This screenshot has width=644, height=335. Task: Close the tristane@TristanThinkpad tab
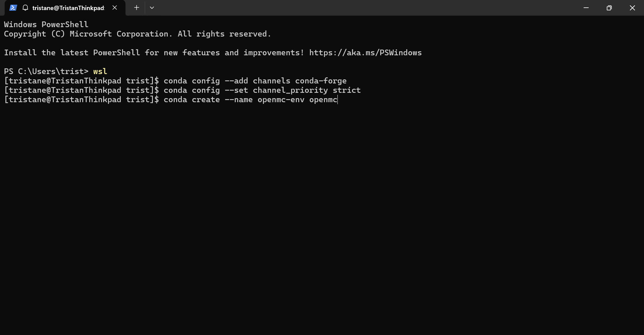click(115, 8)
